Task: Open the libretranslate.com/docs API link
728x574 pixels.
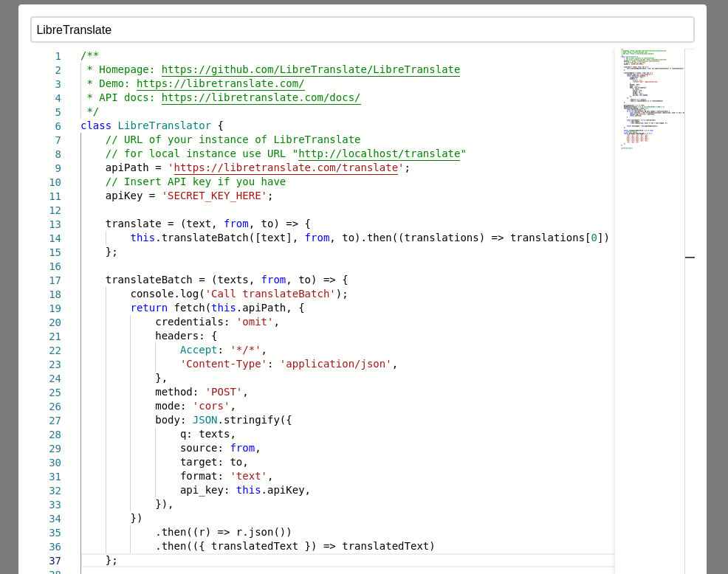Action: [261, 97]
